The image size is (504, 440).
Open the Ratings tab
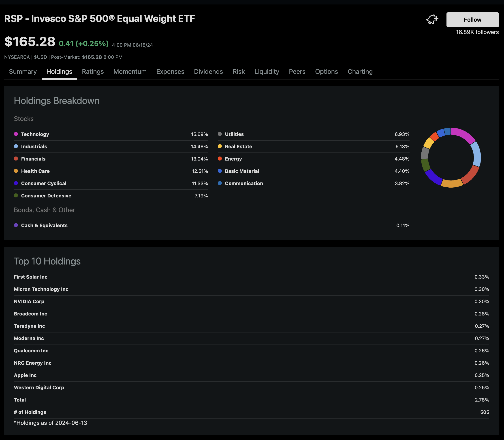click(93, 72)
